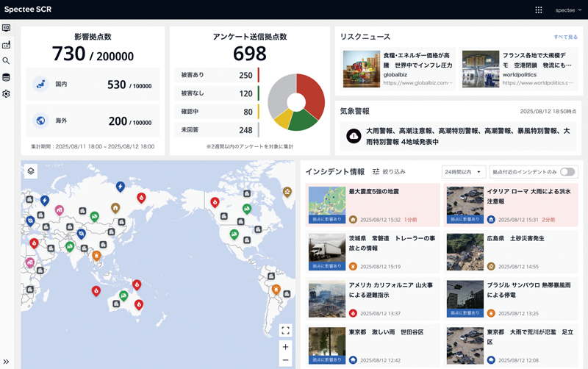
Task: Click the 海外 sites count row
Action: coord(93,121)
